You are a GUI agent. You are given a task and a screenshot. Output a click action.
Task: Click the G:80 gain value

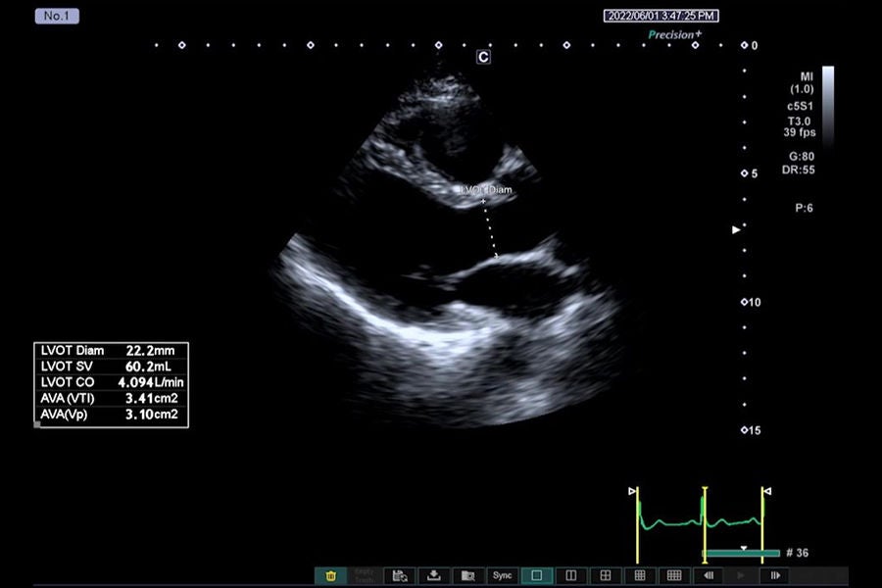pos(802,157)
